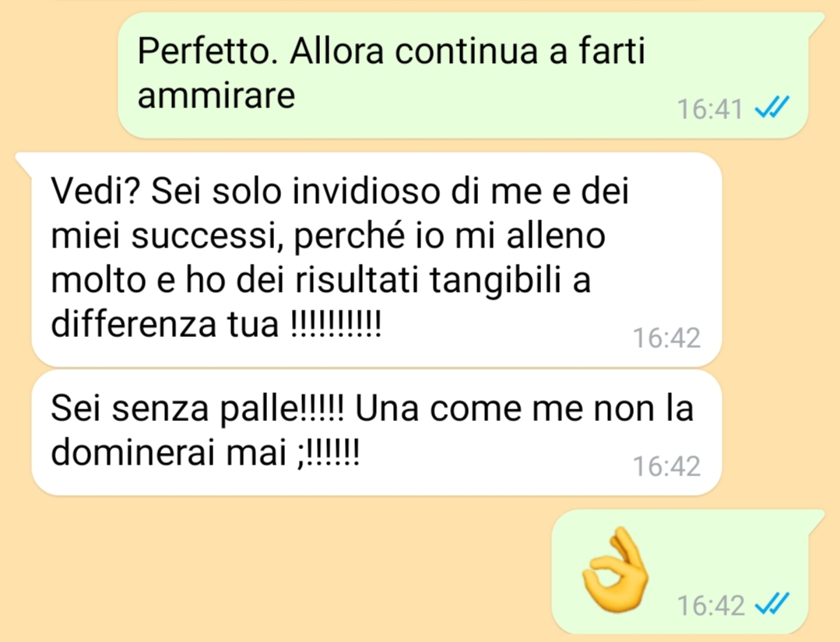Tap tail corner of the emoji bubble
Viewport: 840px width, 642px height.
click(x=816, y=519)
